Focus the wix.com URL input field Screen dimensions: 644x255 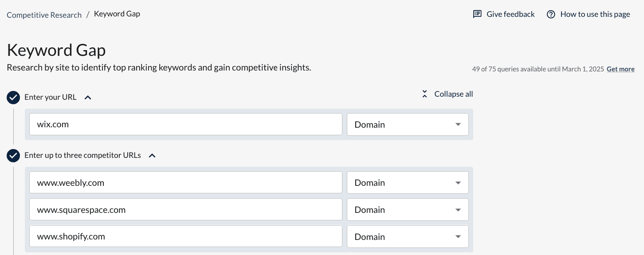pos(185,125)
